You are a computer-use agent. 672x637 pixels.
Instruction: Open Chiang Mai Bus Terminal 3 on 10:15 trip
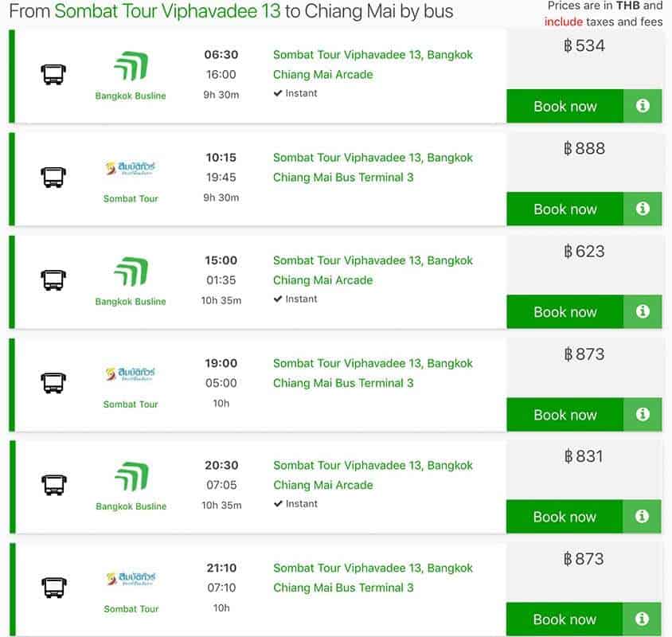coord(343,178)
